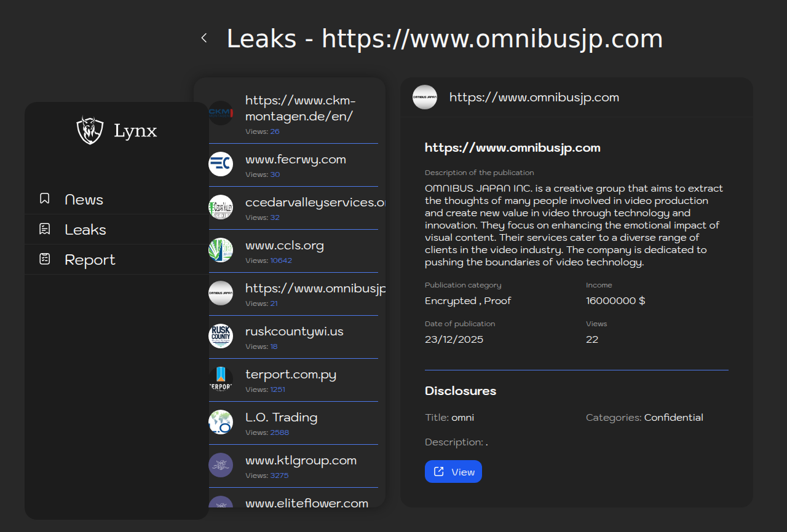Click the Cedar Valley logo icon
This screenshot has height=532, width=787.
(221, 207)
